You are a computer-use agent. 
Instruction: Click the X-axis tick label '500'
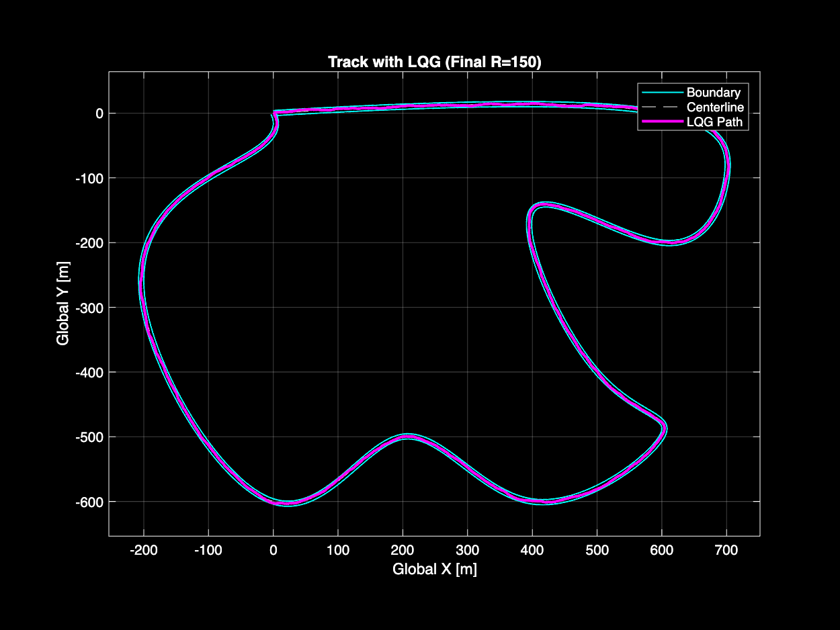(x=597, y=551)
